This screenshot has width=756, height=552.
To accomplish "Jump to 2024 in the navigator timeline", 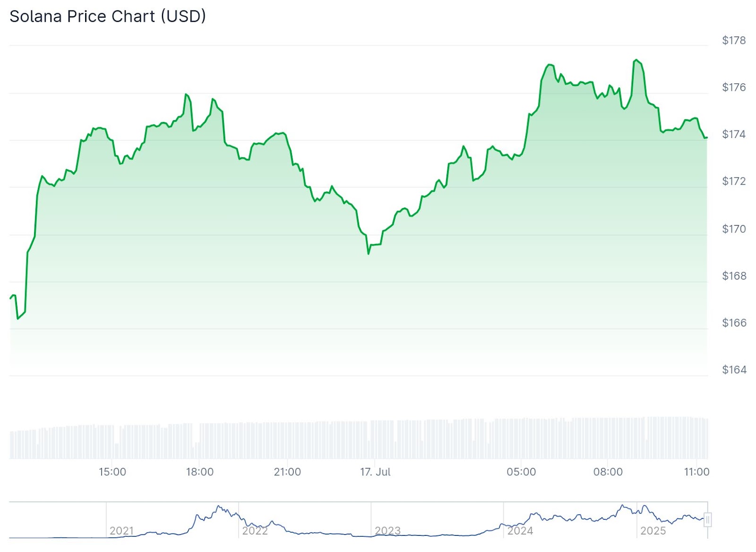I will [x=520, y=531].
